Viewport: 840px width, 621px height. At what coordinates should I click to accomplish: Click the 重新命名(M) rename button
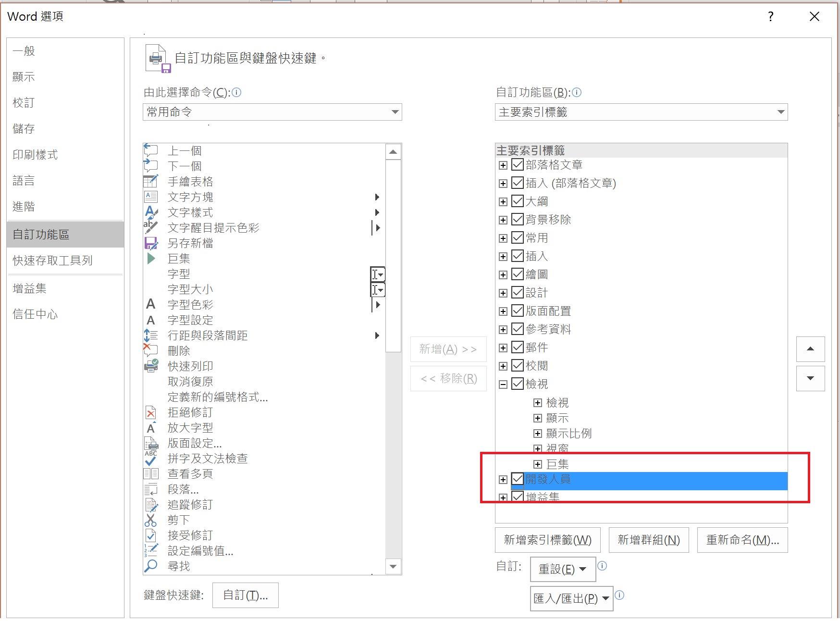click(742, 540)
